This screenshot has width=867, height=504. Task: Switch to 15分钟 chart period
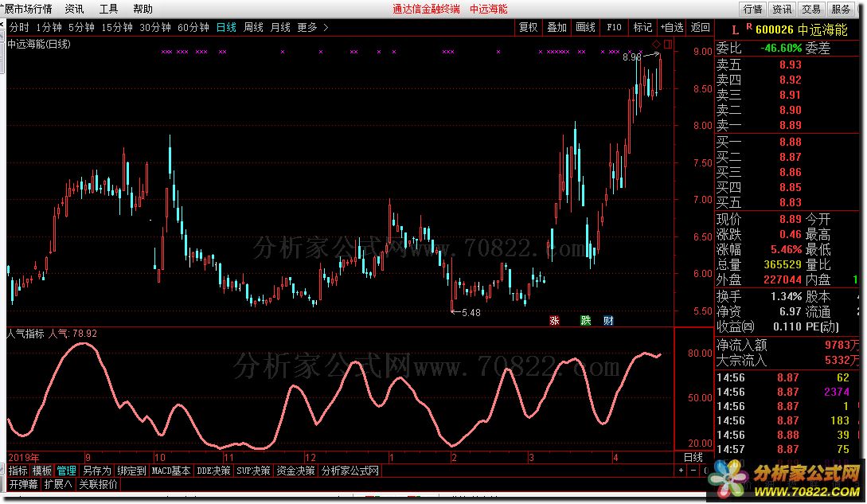(117, 27)
